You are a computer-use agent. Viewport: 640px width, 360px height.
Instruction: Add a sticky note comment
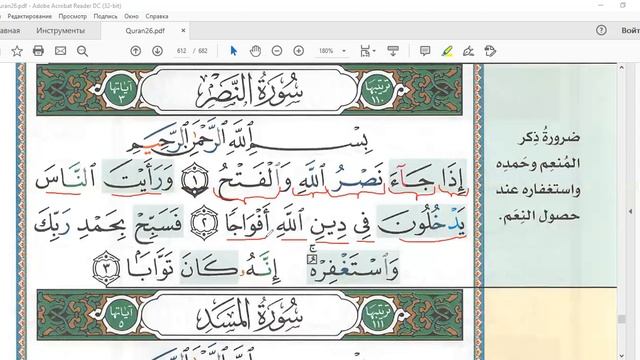coord(425,51)
